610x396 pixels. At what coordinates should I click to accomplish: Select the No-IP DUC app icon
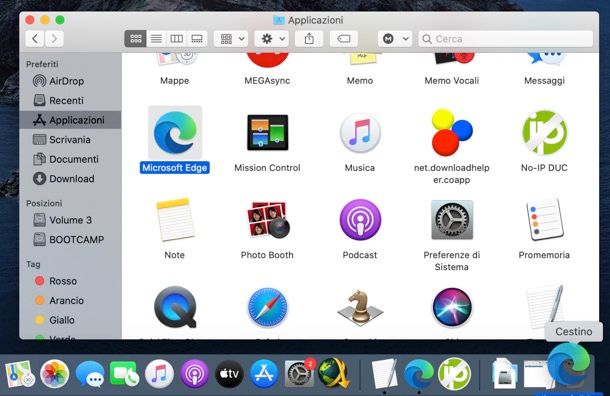point(544,133)
